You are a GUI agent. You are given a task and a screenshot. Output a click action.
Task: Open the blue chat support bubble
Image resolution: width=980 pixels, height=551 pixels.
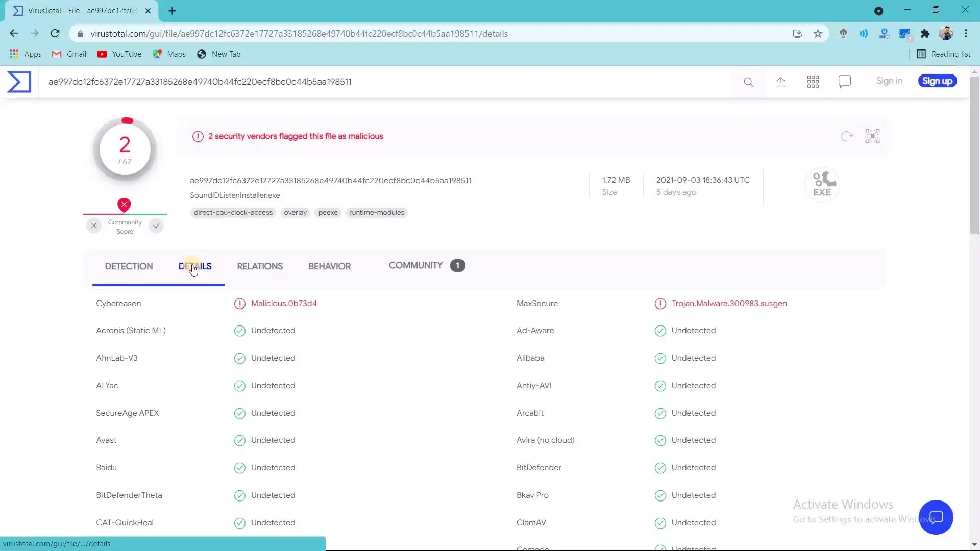click(936, 517)
